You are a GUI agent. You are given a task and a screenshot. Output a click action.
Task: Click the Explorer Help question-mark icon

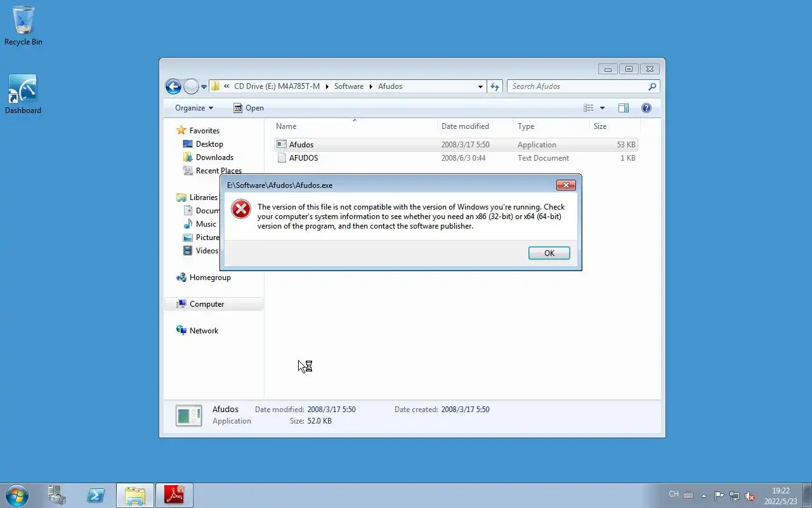pyautogui.click(x=646, y=108)
